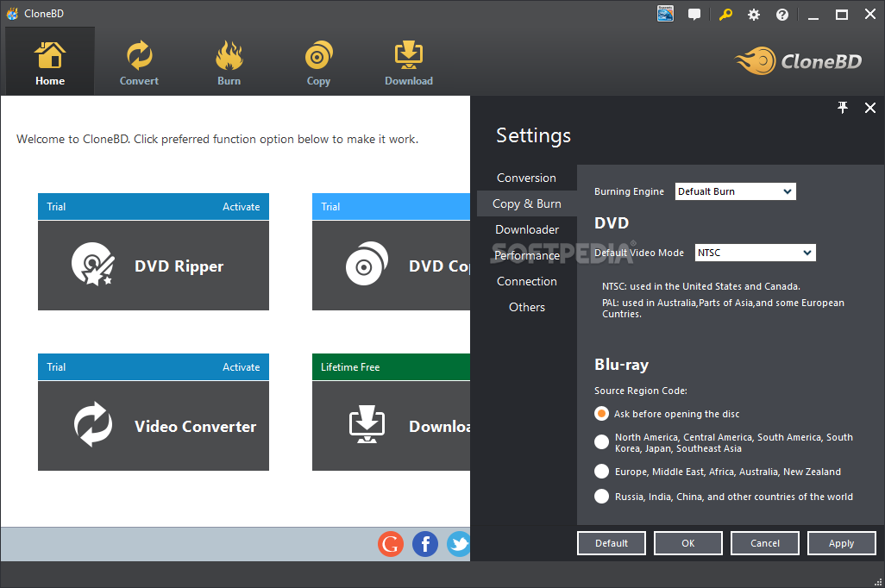The image size is (885, 588).
Task: Cancel the settings changes
Action: tap(765, 543)
